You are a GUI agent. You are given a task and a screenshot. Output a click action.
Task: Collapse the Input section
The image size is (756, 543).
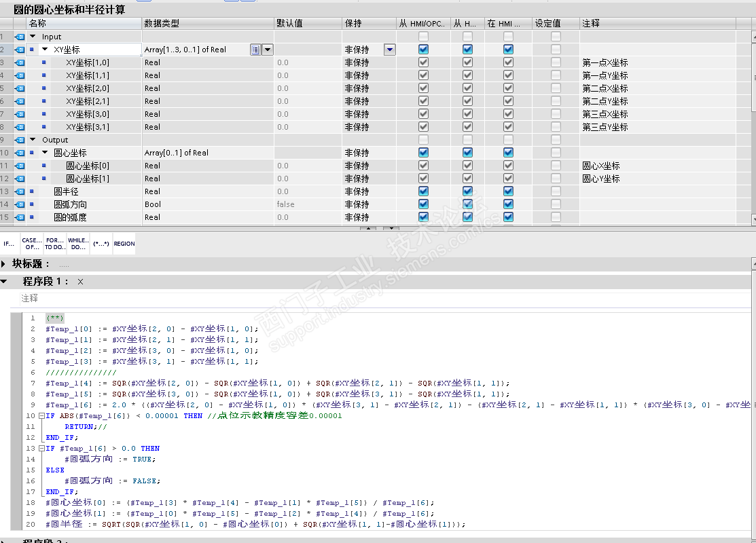tap(33, 37)
